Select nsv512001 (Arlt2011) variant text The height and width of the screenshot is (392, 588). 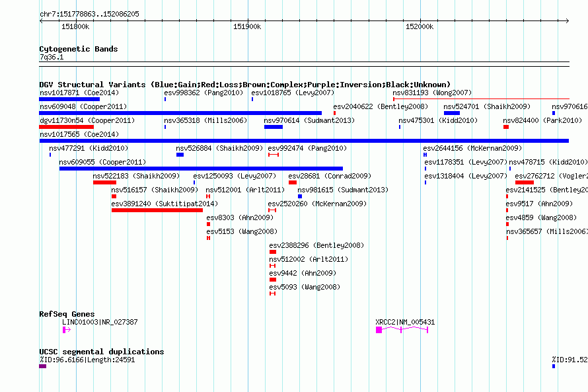click(x=245, y=190)
